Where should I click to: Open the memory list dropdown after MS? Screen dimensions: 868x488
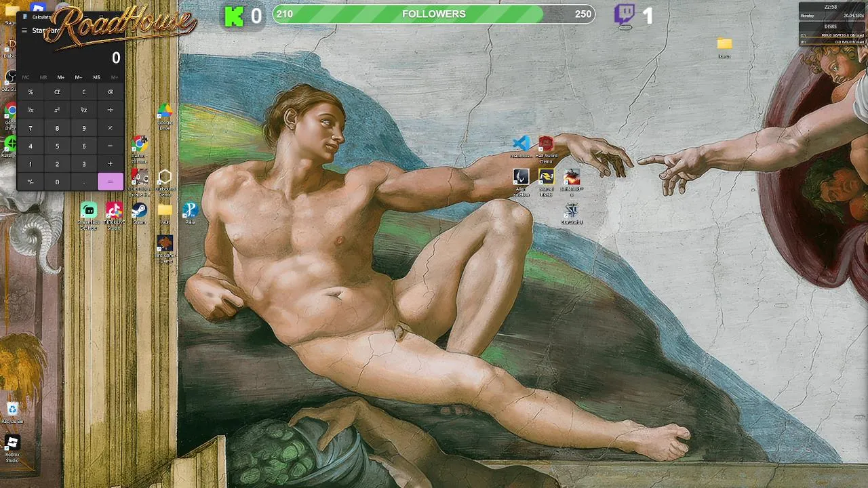click(x=114, y=77)
